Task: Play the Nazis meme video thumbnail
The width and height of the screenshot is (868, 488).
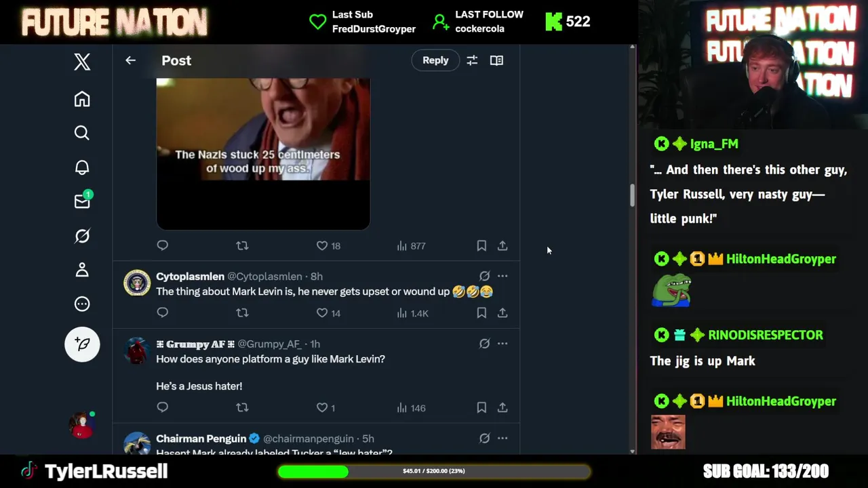Action: [x=263, y=154]
